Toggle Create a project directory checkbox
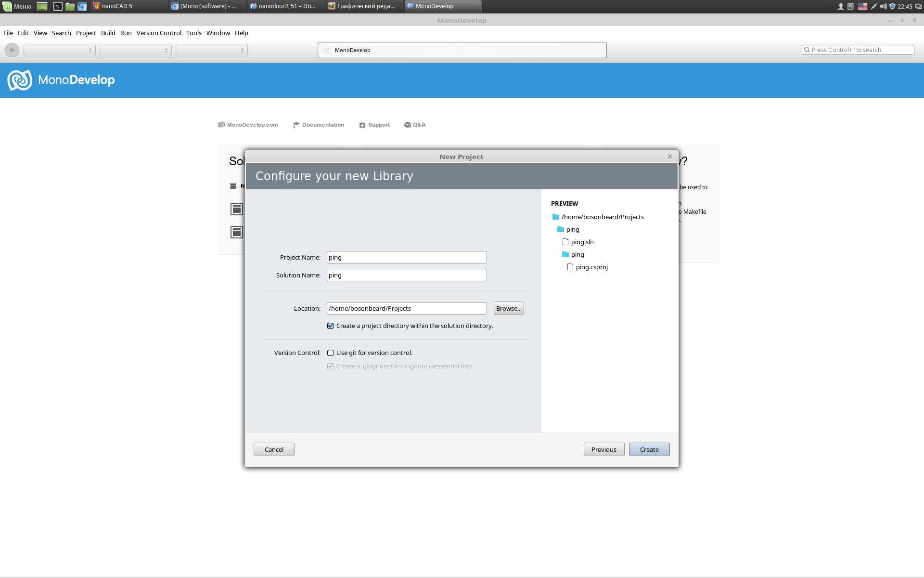The image size is (924, 578). click(331, 326)
